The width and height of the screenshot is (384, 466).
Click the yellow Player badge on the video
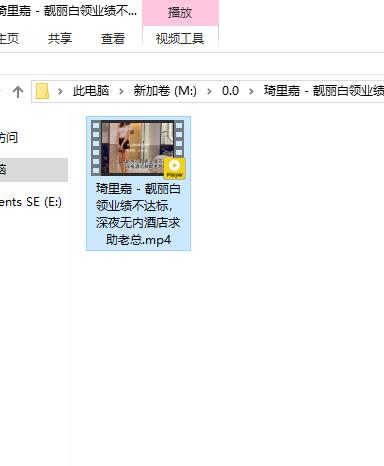coord(174,168)
